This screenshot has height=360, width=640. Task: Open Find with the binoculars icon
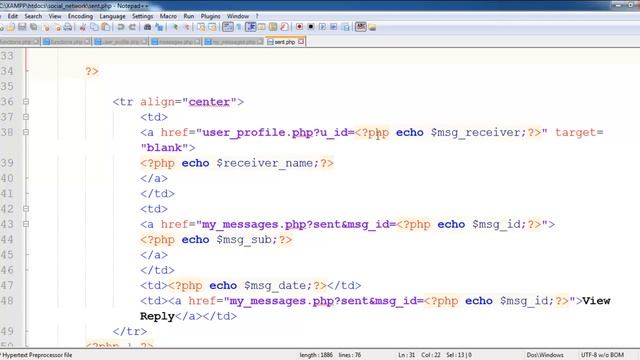click(147, 27)
